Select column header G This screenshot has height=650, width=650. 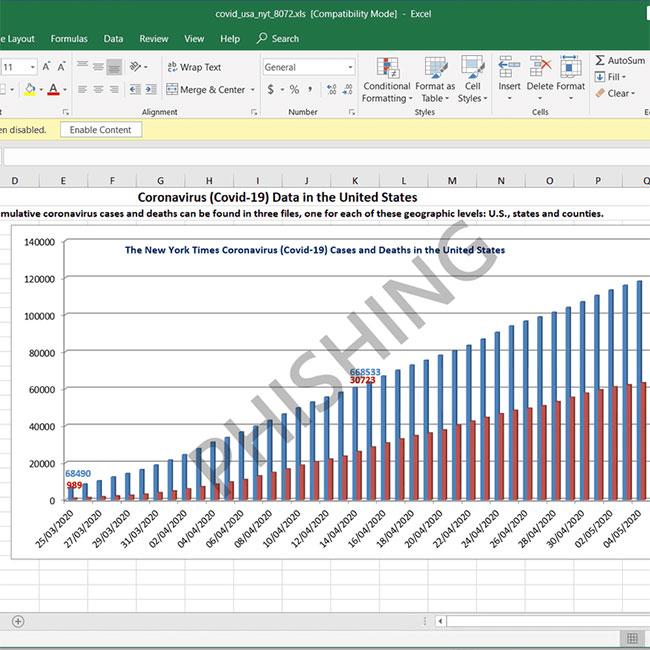click(x=160, y=181)
